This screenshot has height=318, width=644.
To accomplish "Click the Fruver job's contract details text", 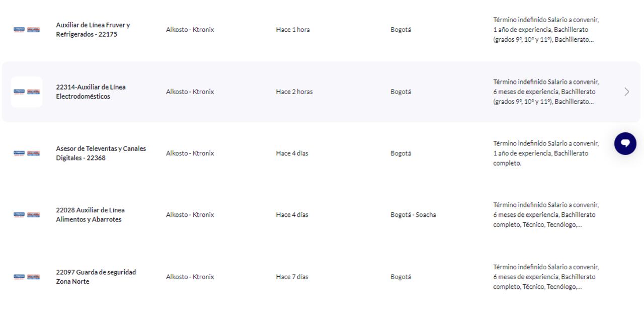I will (x=546, y=30).
